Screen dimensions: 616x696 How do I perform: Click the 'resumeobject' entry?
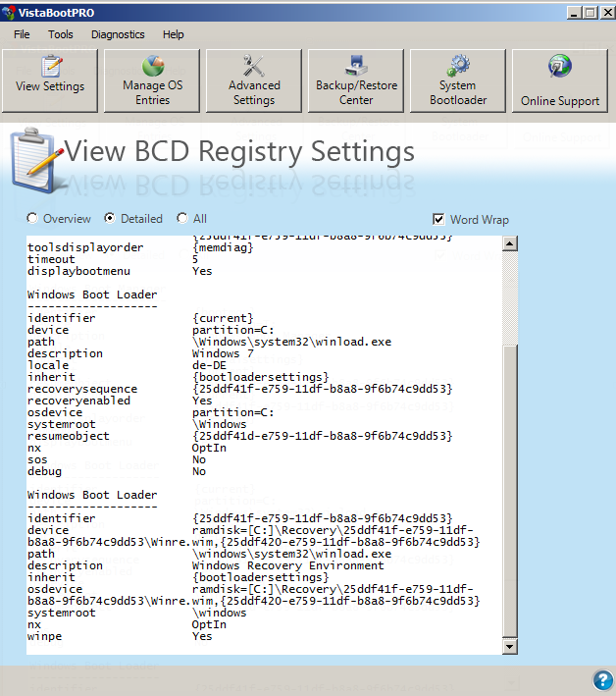pyautogui.click(x=69, y=436)
